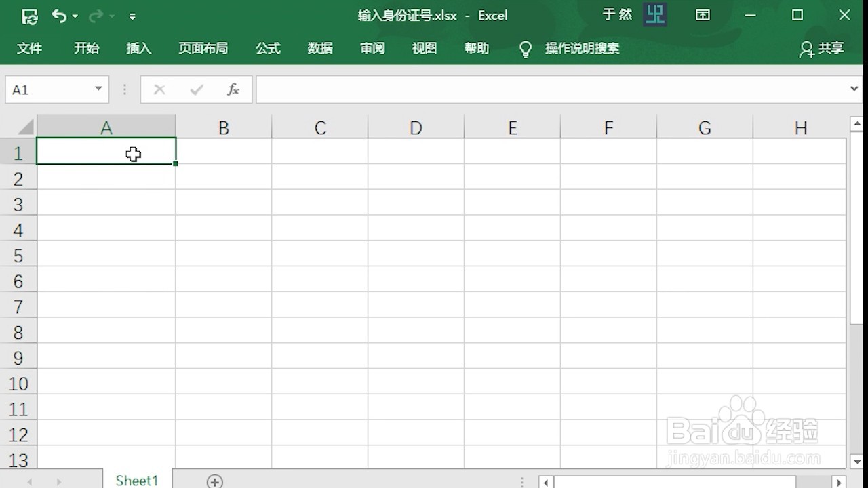This screenshot has height=488, width=868.
Task: Undo the last action
Action: pos(60,16)
